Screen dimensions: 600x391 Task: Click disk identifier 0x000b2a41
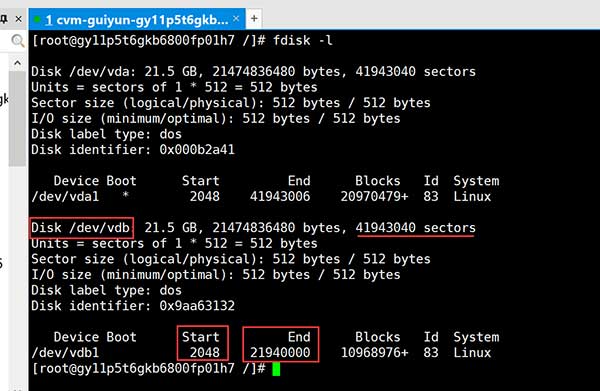197,150
